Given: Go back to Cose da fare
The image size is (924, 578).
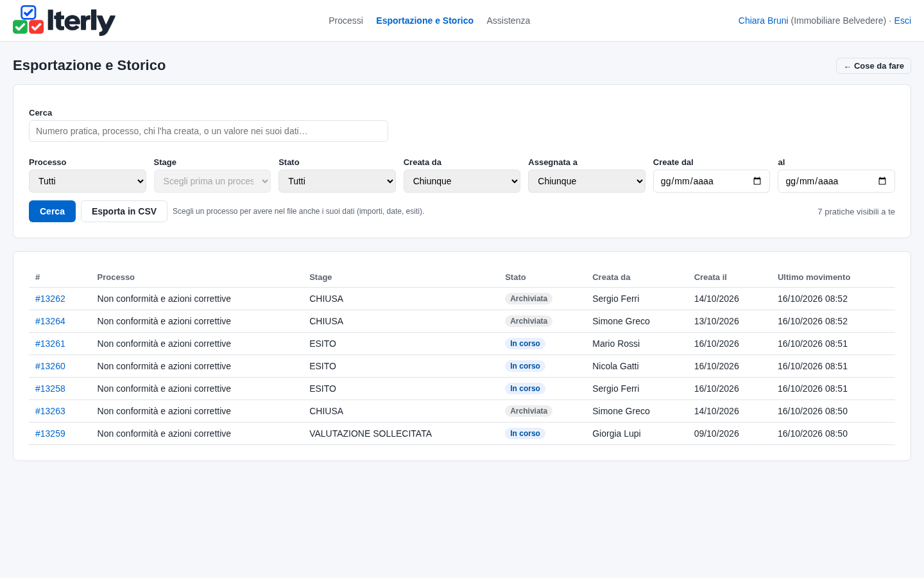Looking at the screenshot, I should pyautogui.click(x=873, y=66).
